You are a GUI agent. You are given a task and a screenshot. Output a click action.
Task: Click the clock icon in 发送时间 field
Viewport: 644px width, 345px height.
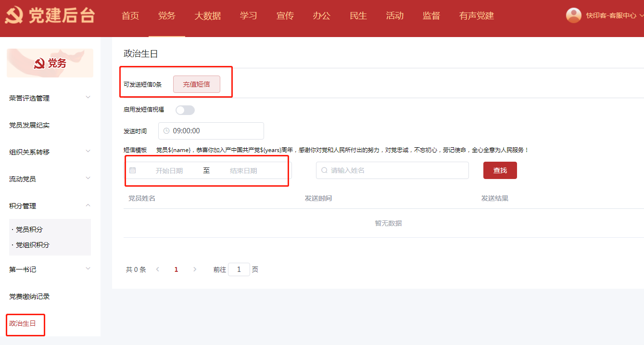(x=166, y=131)
